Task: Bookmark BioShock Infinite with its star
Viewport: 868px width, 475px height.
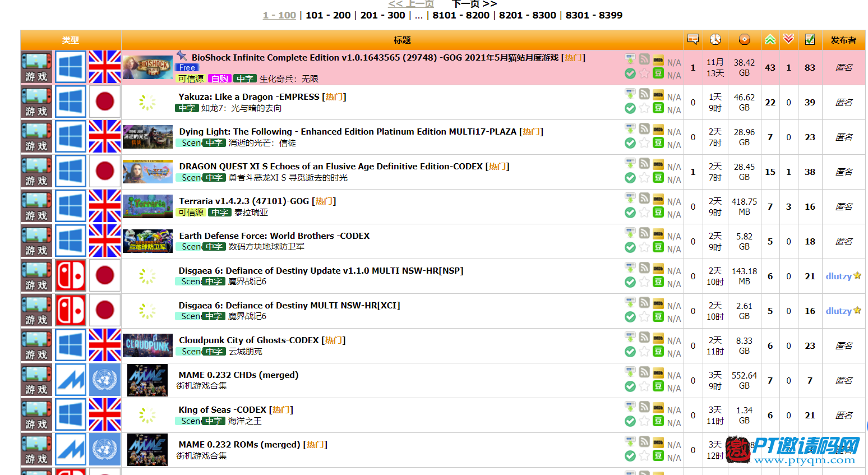Action: (644, 73)
